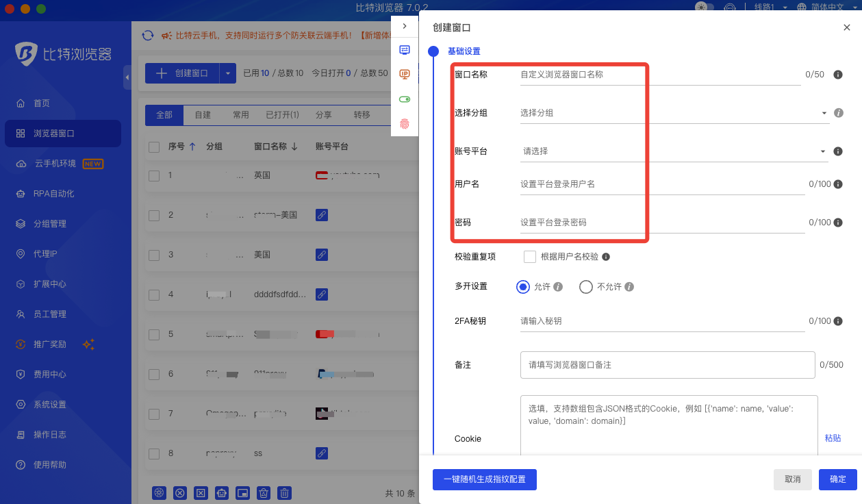The width and height of the screenshot is (862, 504).
Task: Check the checkbox for row 5
Action: [x=154, y=334]
